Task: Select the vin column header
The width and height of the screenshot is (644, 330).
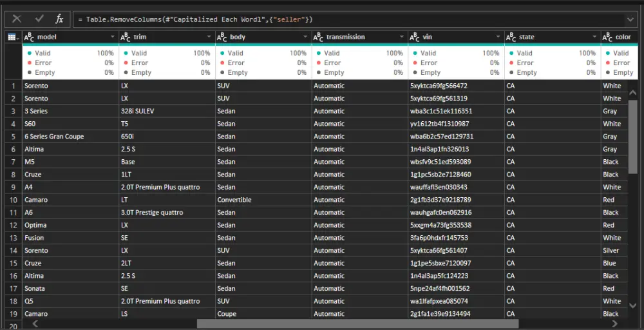Action: tap(457, 37)
